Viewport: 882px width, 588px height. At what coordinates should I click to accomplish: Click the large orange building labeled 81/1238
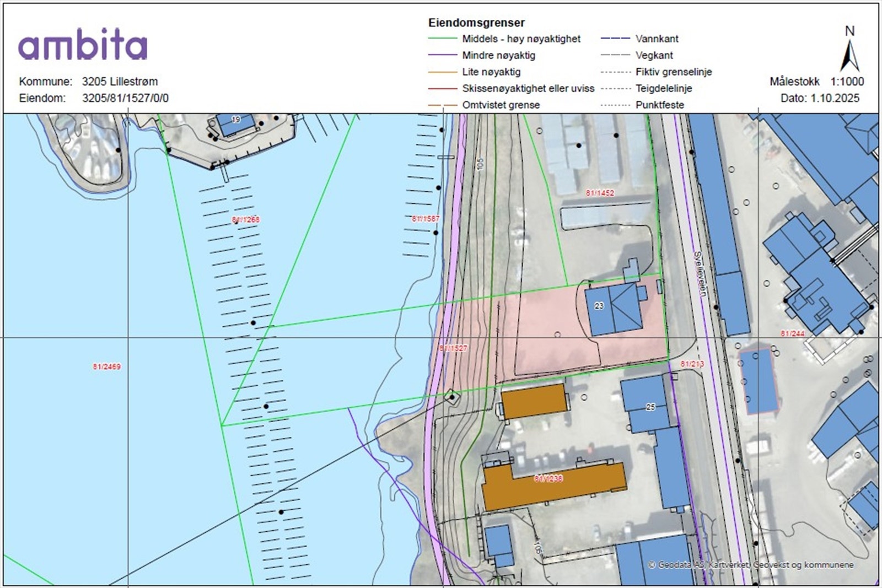pos(554,485)
